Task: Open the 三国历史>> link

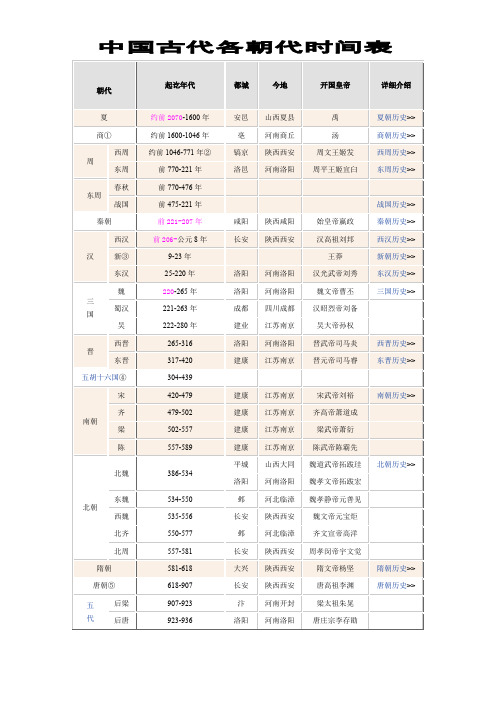Action: (x=396, y=291)
